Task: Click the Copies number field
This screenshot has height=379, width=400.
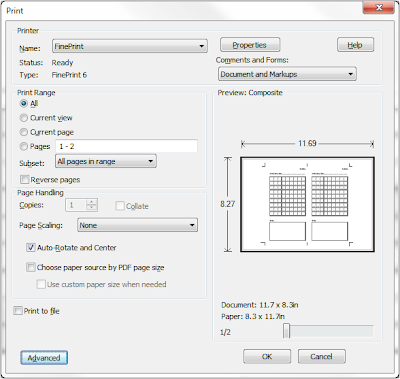Action: click(76, 205)
